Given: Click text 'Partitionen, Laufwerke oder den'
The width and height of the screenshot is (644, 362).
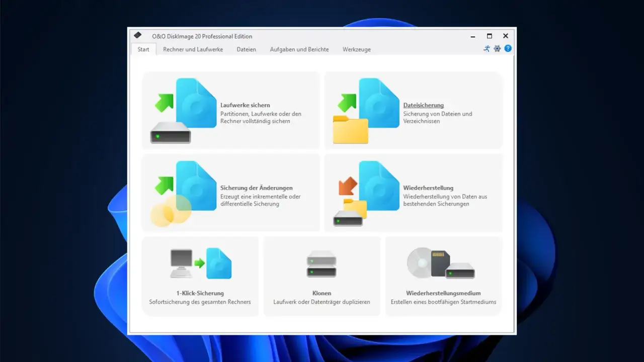Looking at the screenshot, I should coord(261,114).
